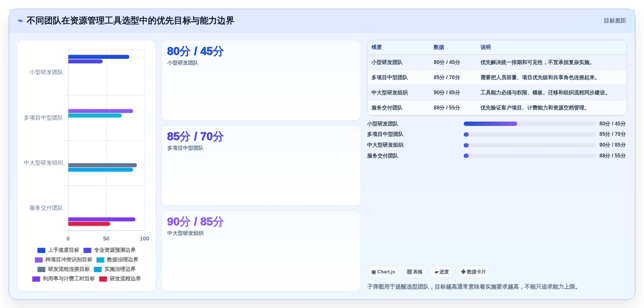Toggle the 研发流程边界 legend entry
This screenshot has width=644, height=308.
pyautogui.click(x=120, y=279)
